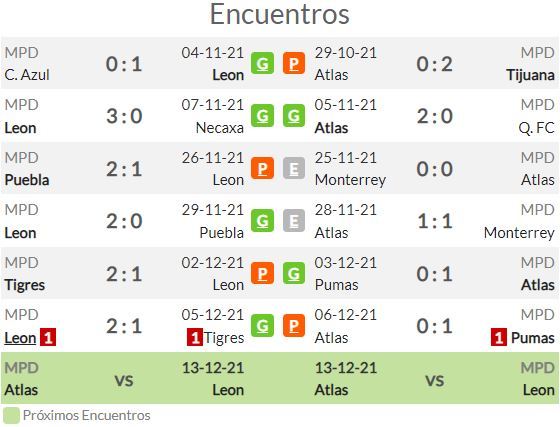The height and width of the screenshot is (427, 560).
Task: Click the orange P badge beside 06-12-21 Atlas
Action: coord(294,325)
